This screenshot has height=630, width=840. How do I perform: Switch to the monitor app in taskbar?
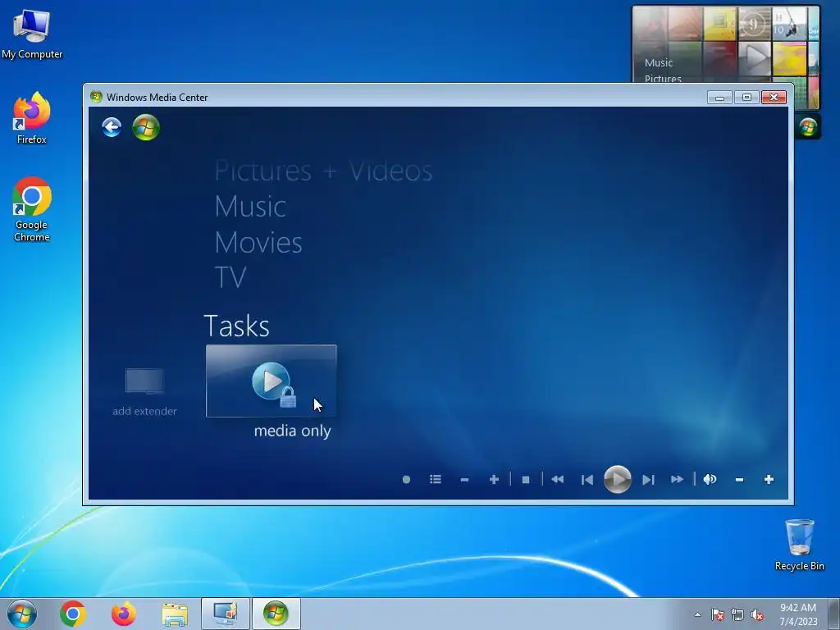226,614
